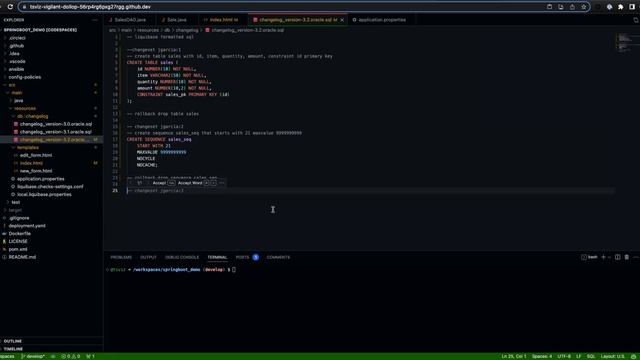Viewport: 640px width, 360px height.
Task: Open README.md file
Action: point(22,257)
